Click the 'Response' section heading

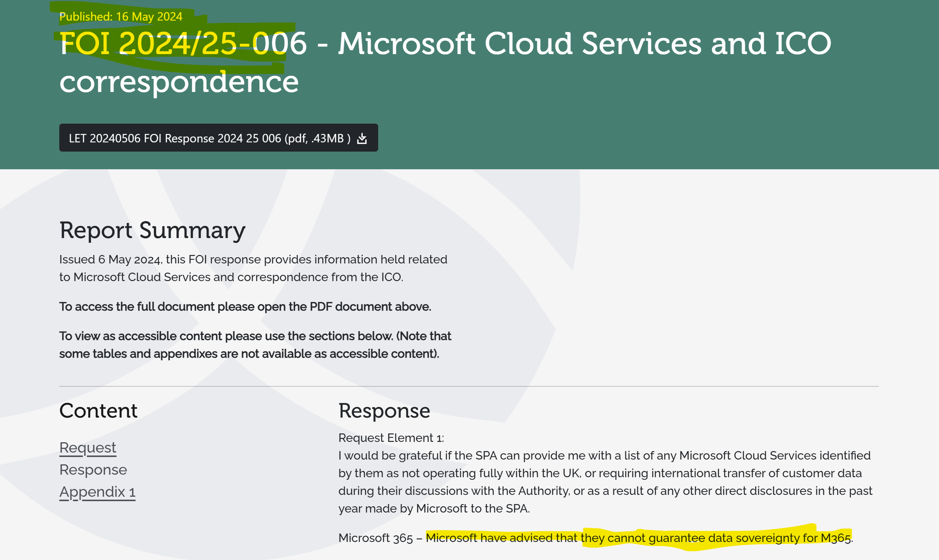(x=384, y=411)
